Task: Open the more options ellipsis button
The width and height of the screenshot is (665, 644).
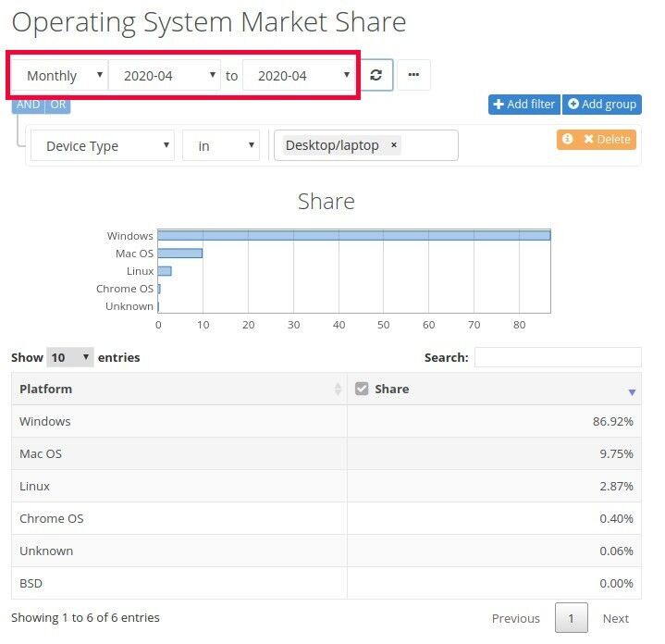Action: (x=413, y=75)
